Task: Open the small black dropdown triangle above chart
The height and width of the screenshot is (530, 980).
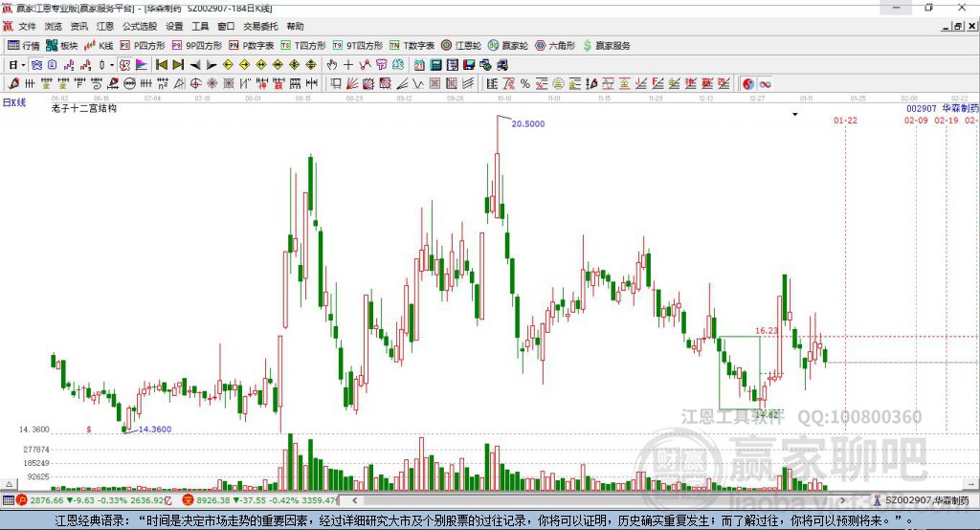Action: click(x=795, y=115)
